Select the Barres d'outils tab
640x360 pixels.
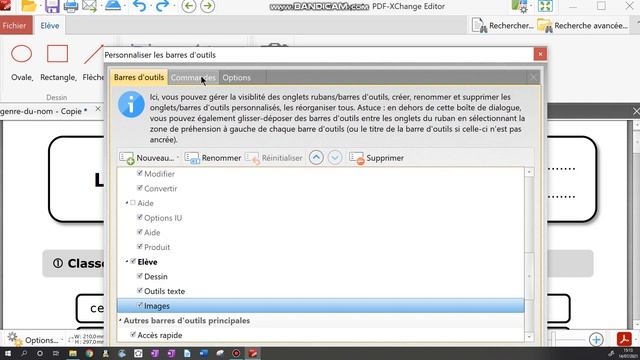coord(139,78)
